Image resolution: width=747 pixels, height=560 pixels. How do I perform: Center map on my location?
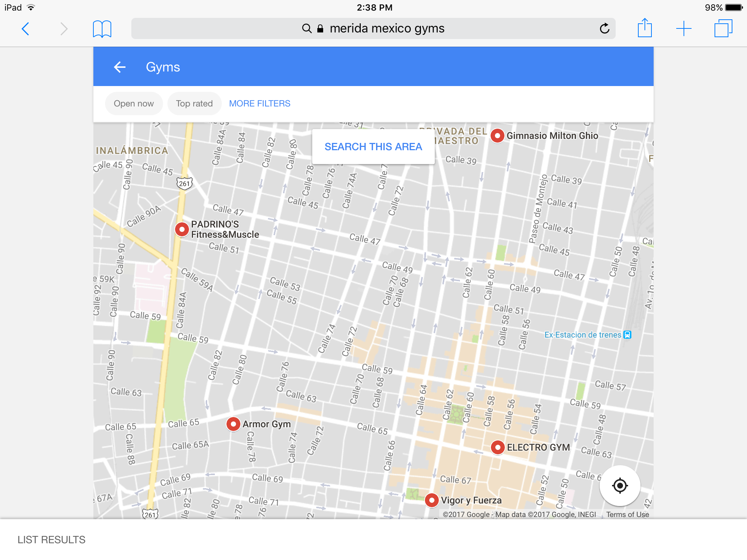pos(620,486)
